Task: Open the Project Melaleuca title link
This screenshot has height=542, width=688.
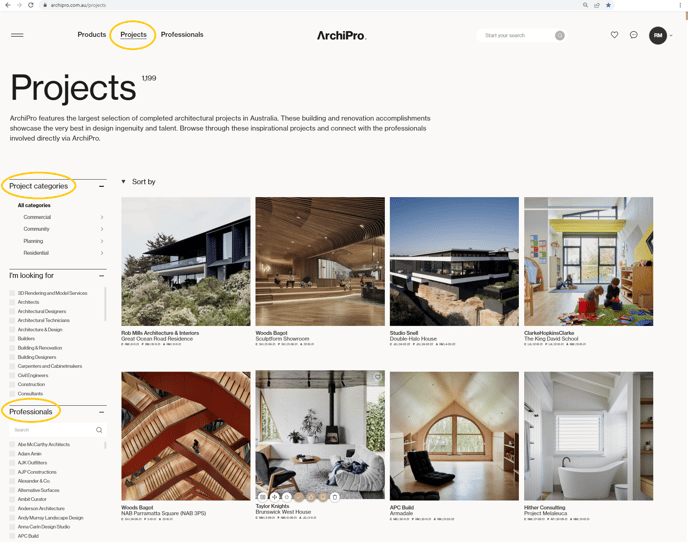Action: coord(545,513)
